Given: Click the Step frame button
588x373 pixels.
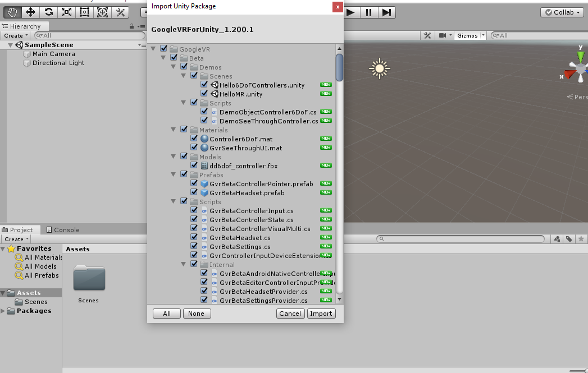Looking at the screenshot, I should (386, 12).
